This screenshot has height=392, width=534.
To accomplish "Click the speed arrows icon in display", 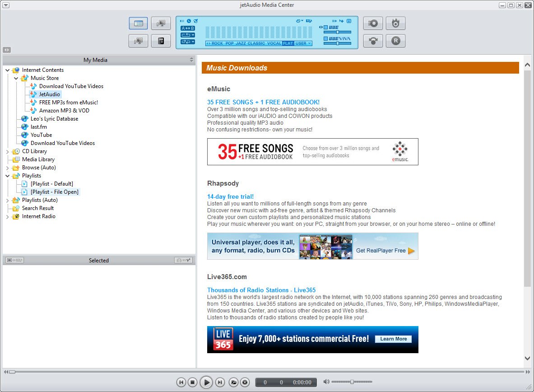I will coord(182,21).
